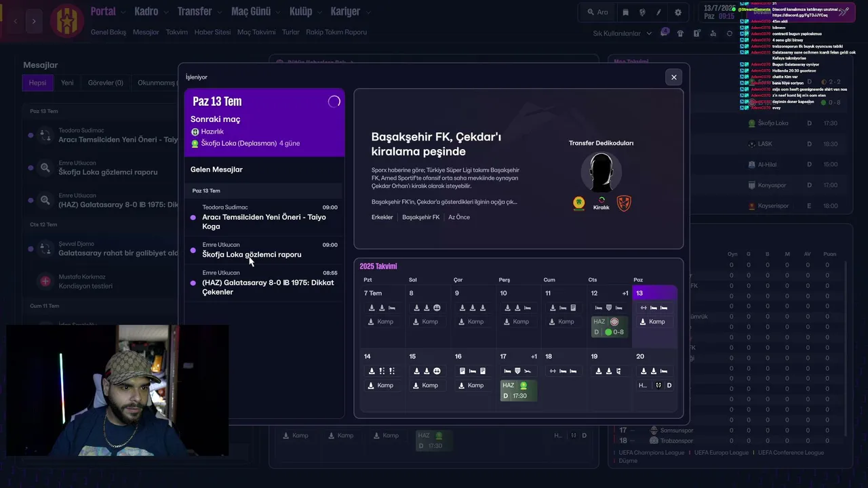
Task: Expand the Kulüp menu chevron
Action: (319, 12)
